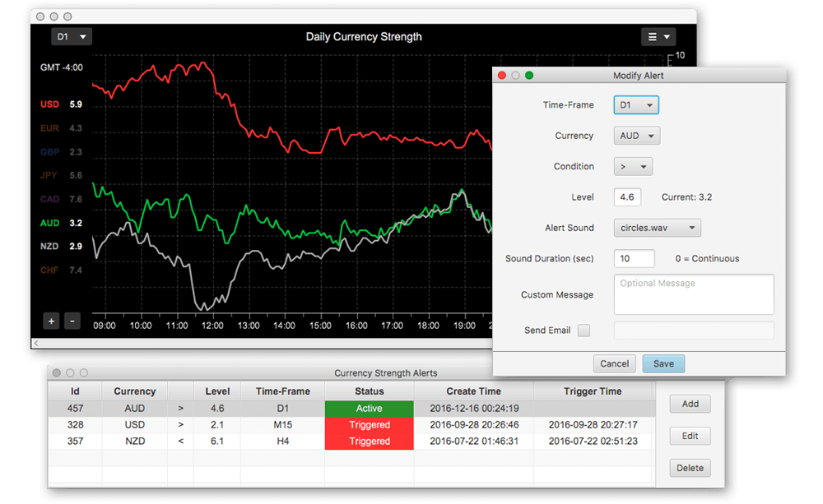Zoom in using the chart plus icon
The height and width of the screenshot is (504, 823).
(x=51, y=321)
